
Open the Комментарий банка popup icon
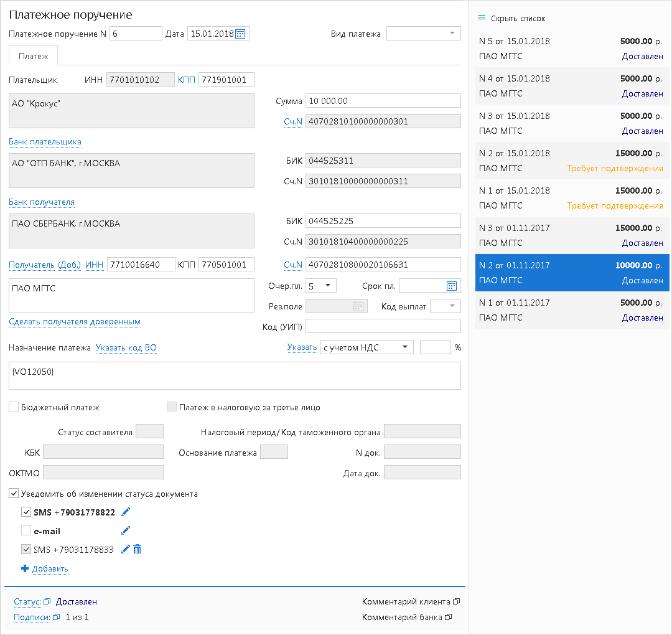(x=448, y=617)
